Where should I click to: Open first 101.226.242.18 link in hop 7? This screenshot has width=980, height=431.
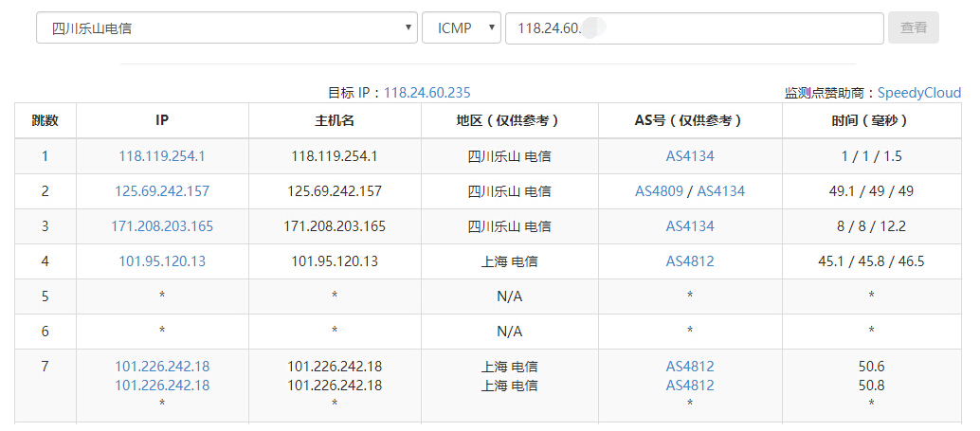(162, 367)
